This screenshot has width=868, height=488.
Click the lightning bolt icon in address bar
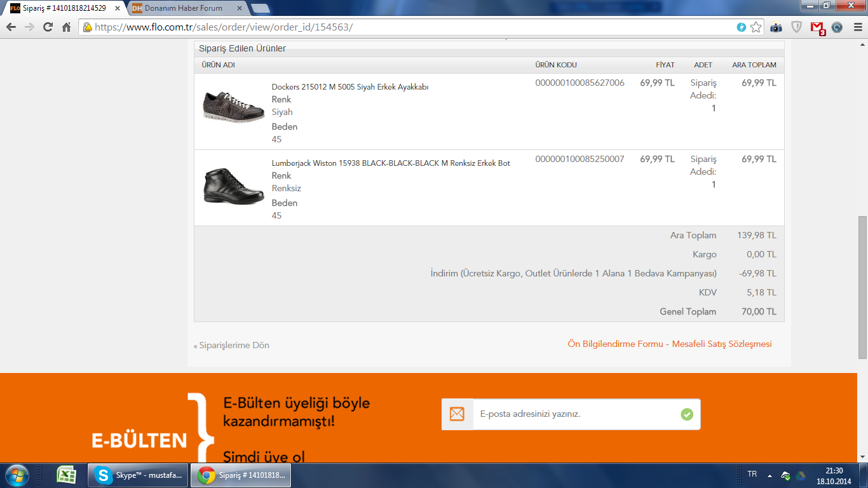pos(741,27)
